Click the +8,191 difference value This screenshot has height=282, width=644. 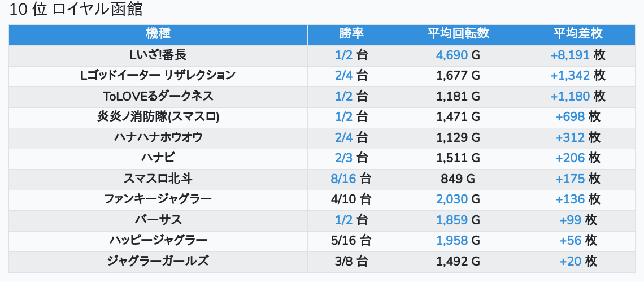click(x=569, y=55)
